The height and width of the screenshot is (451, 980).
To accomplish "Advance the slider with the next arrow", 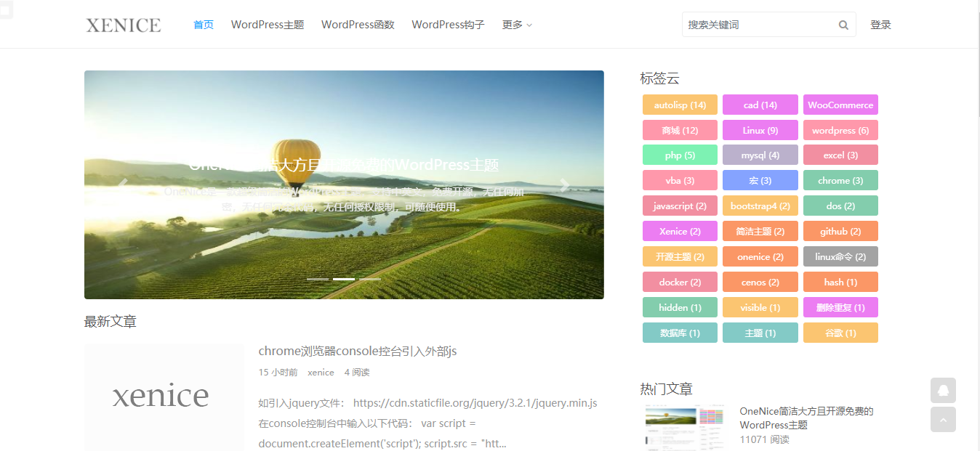I will tap(564, 185).
